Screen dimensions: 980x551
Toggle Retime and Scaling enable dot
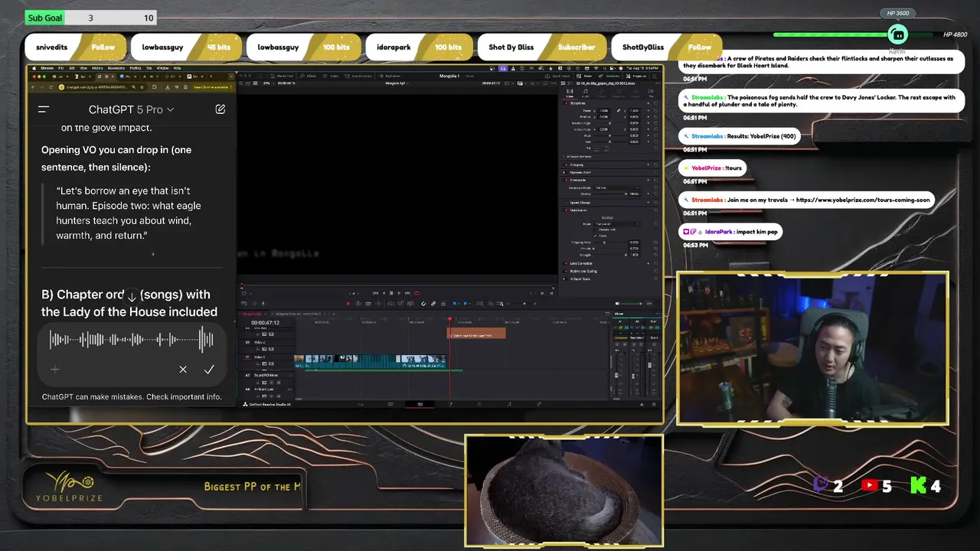click(x=566, y=271)
